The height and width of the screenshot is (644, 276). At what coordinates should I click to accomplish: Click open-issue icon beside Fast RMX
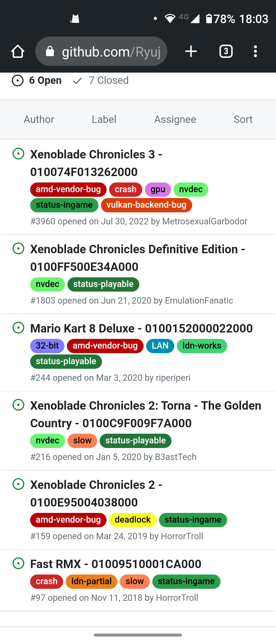tap(18, 563)
